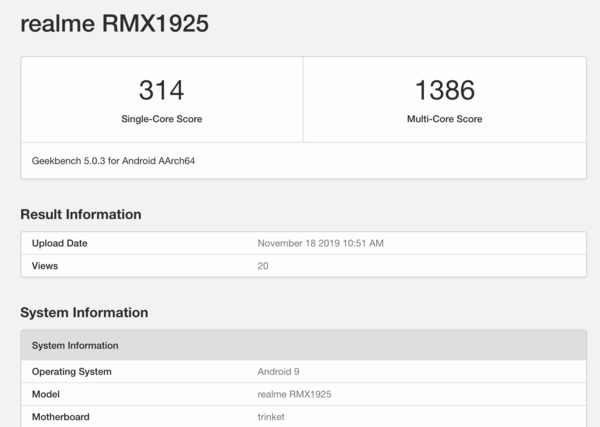This screenshot has height=427, width=600.
Task: Click the 'Motherboard' row label
Action: pyautogui.click(x=60, y=417)
